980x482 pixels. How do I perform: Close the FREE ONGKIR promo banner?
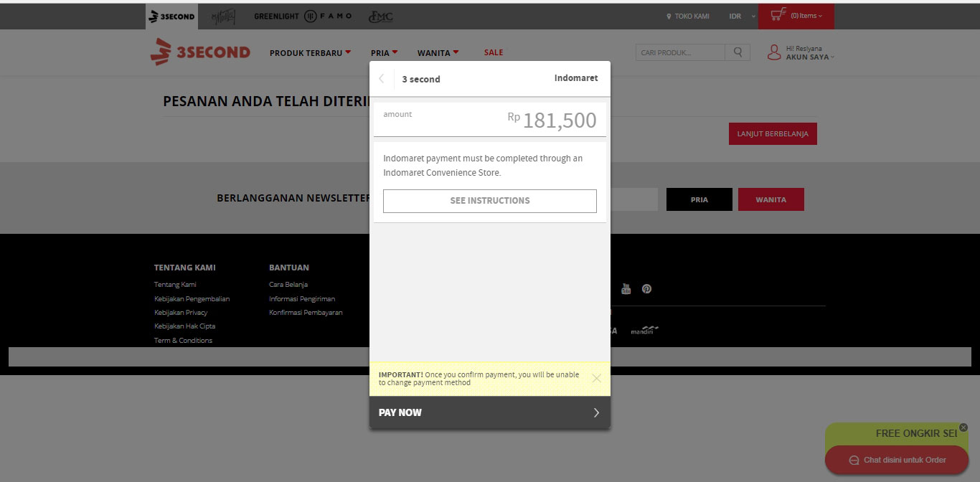point(963,427)
